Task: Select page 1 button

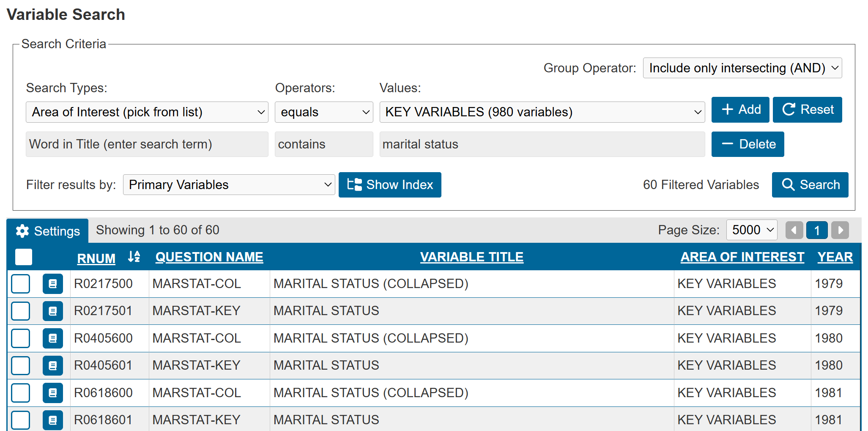Action: click(x=817, y=230)
